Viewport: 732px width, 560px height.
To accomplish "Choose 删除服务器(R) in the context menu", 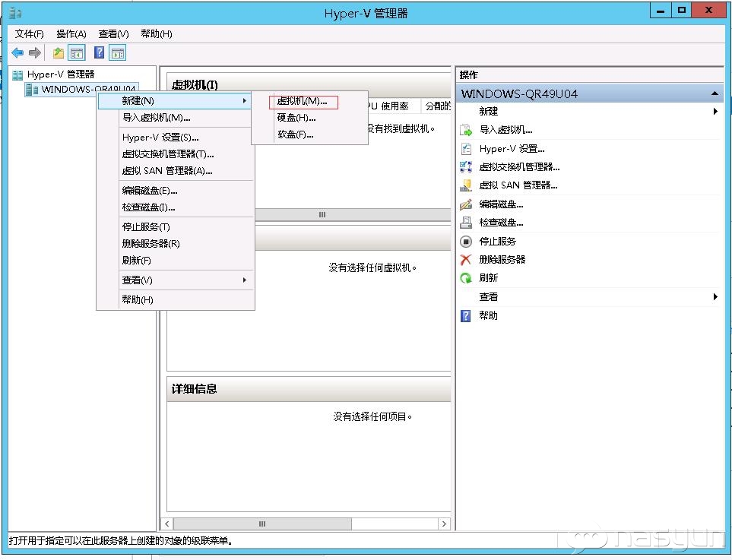I will (x=176, y=244).
